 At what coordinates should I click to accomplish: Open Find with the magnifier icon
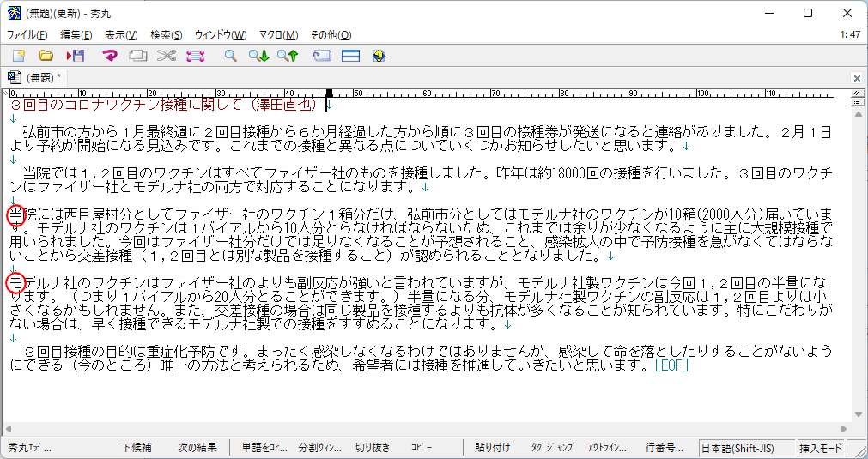click(230, 56)
